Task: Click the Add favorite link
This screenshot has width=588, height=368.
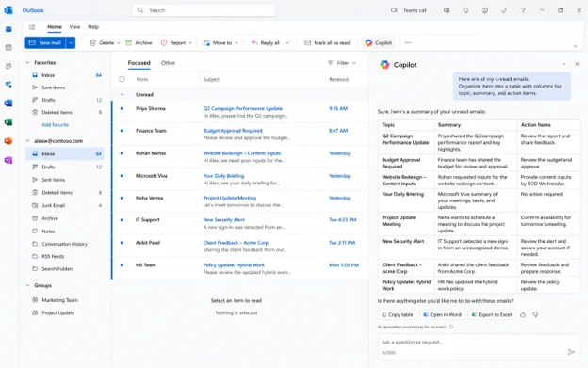Action: (55, 124)
